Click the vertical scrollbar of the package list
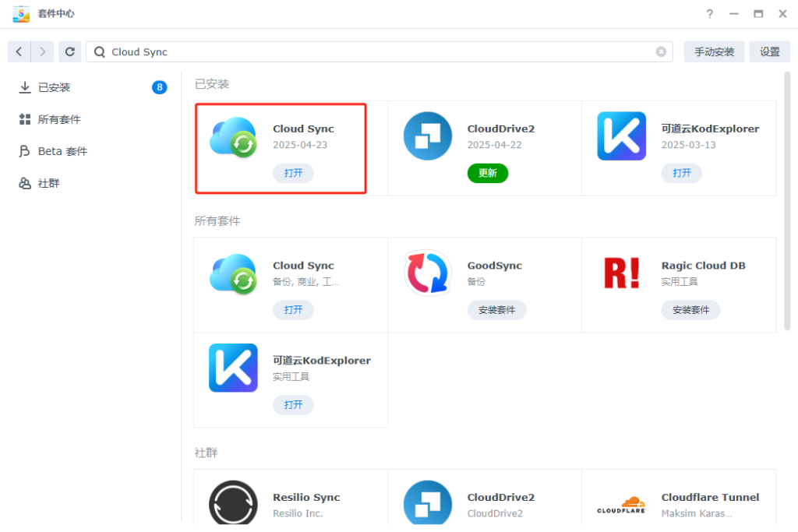The width and height of the screenshot is (798, 532). tap(787, 201)
